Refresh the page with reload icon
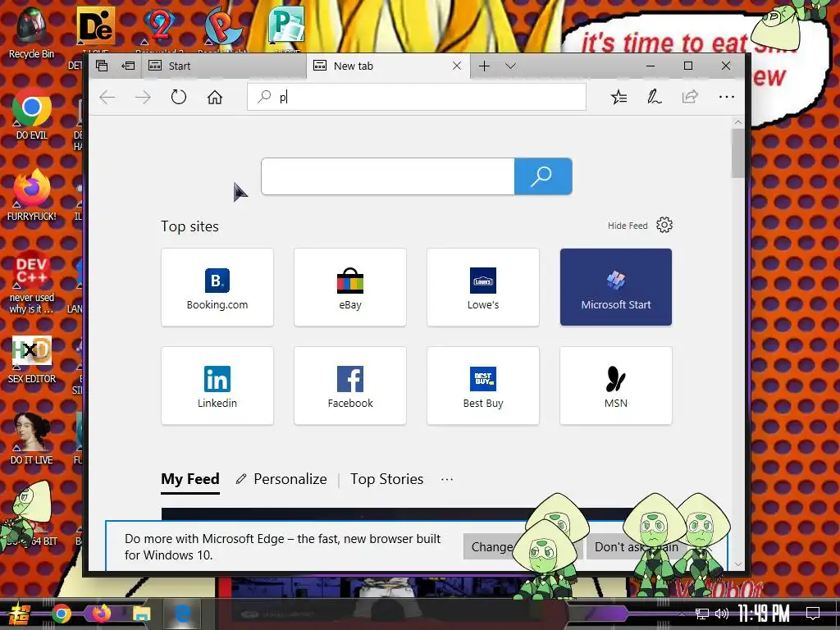Screen dimensions: 840x630 178,97
